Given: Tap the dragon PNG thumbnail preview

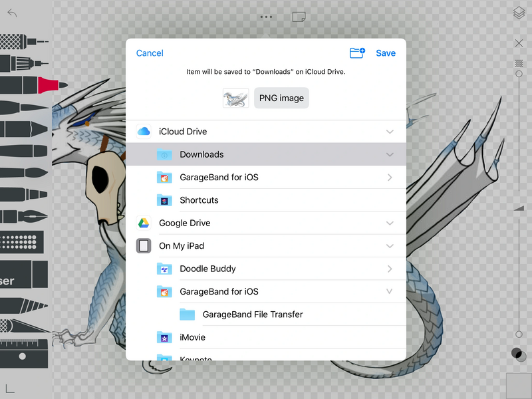Looking at the screenshot, I should point(235,98).
